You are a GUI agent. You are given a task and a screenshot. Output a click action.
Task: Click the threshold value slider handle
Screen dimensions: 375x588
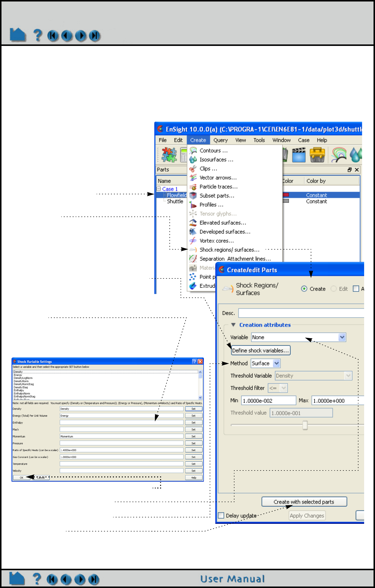point(305,425)
